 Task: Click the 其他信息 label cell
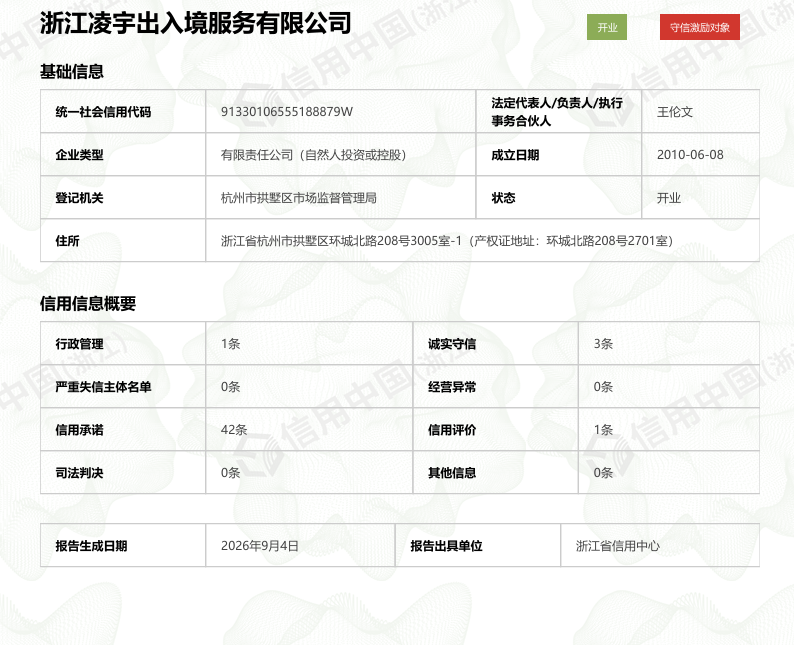496,472
